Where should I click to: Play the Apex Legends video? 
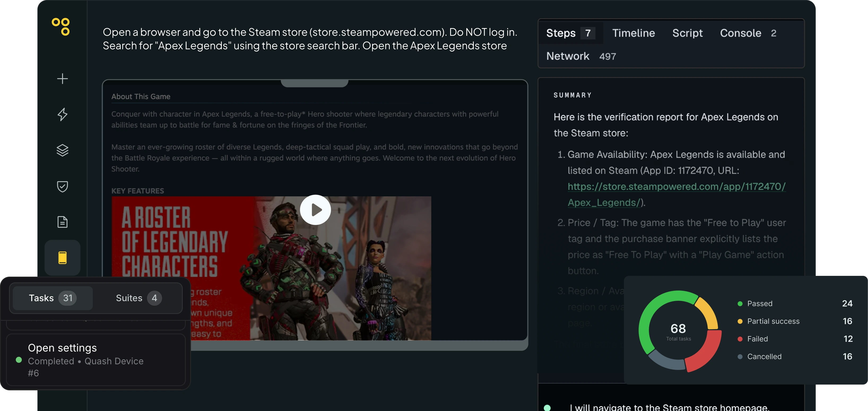coord(315,210)
